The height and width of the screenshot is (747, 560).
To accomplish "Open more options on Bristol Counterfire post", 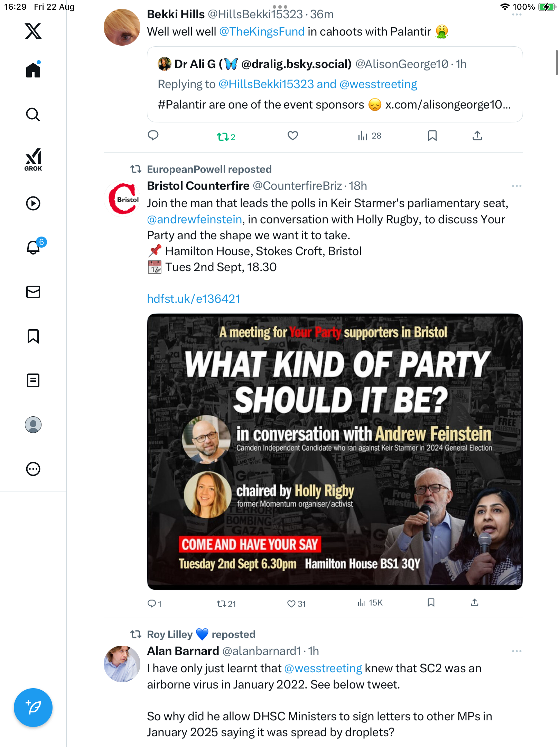I will [516, 186].
